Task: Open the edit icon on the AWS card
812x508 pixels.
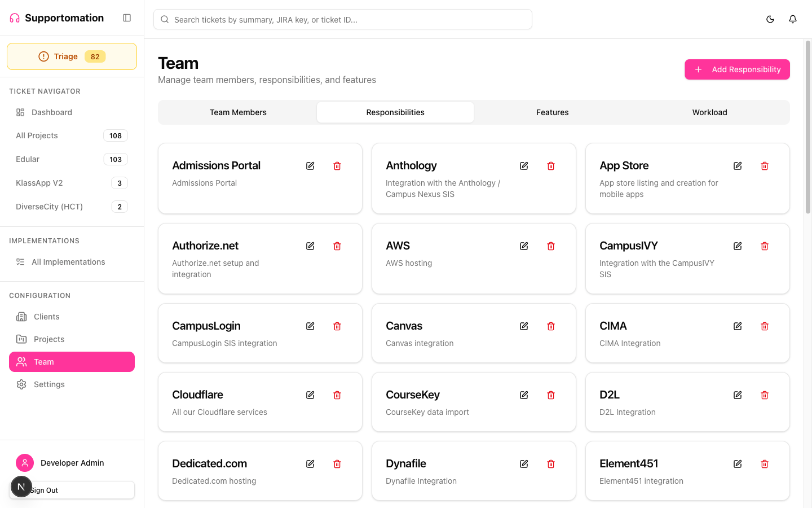Action: [x=523, y=246]
